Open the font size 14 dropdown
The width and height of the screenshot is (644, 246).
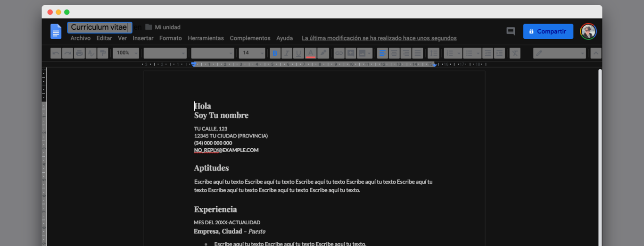pos(252,53)
